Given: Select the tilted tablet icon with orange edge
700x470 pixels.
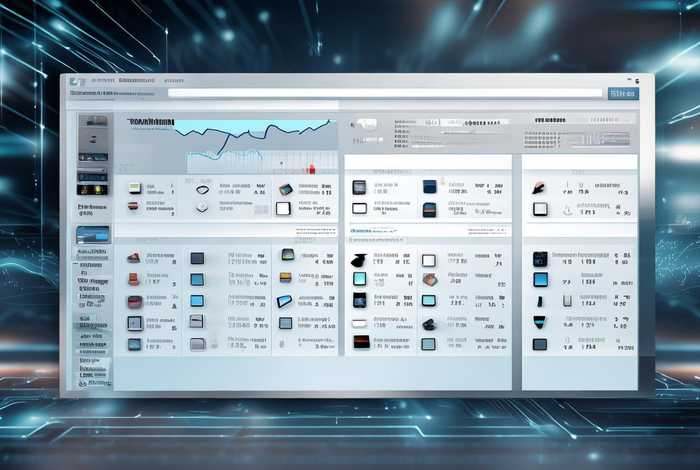Looking at the screenshot, I should (x=286, y=188).
